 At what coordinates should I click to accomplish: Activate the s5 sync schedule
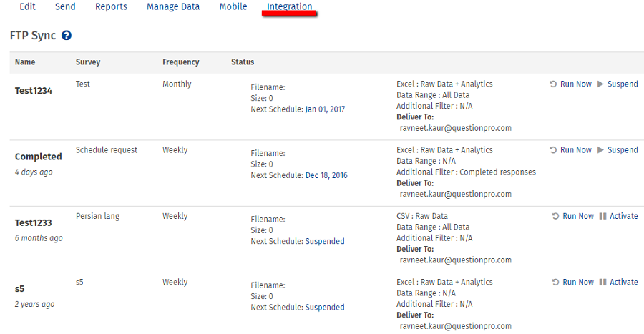tap(623, 282)
